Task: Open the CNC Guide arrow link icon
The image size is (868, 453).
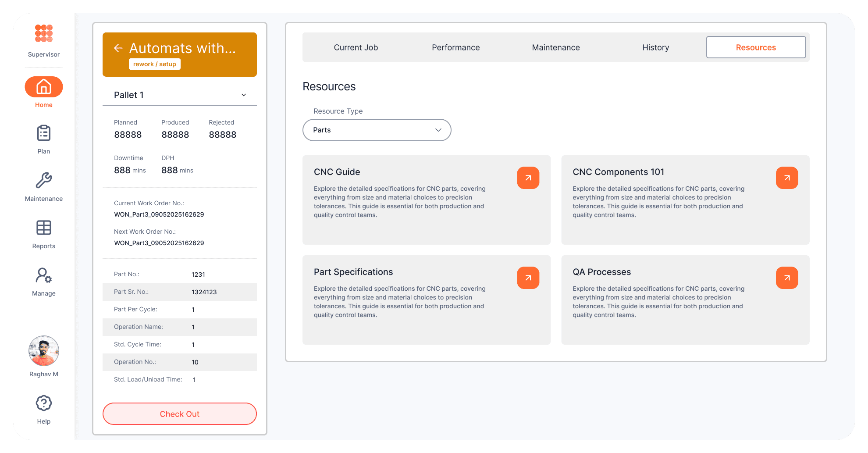Action: coord(528,178)
